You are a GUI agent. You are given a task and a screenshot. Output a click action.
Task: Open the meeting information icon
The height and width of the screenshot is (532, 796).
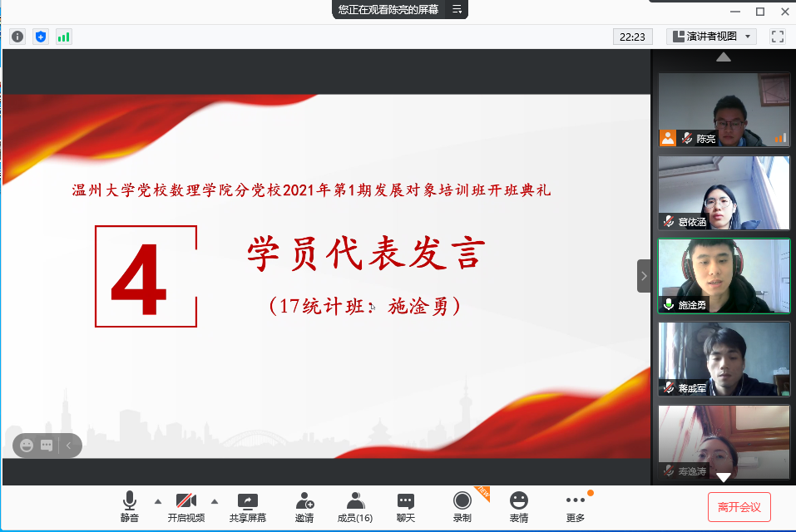(x=17, y=37)
